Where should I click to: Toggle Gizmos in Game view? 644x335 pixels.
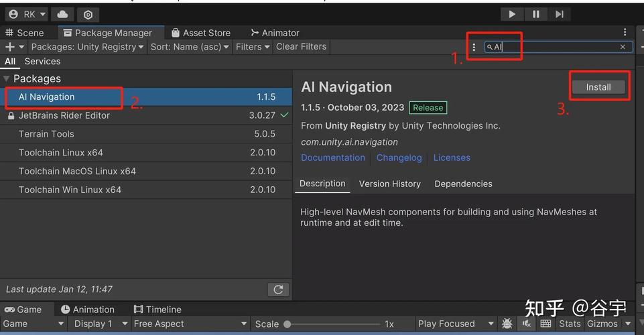(x=602, y=324)
